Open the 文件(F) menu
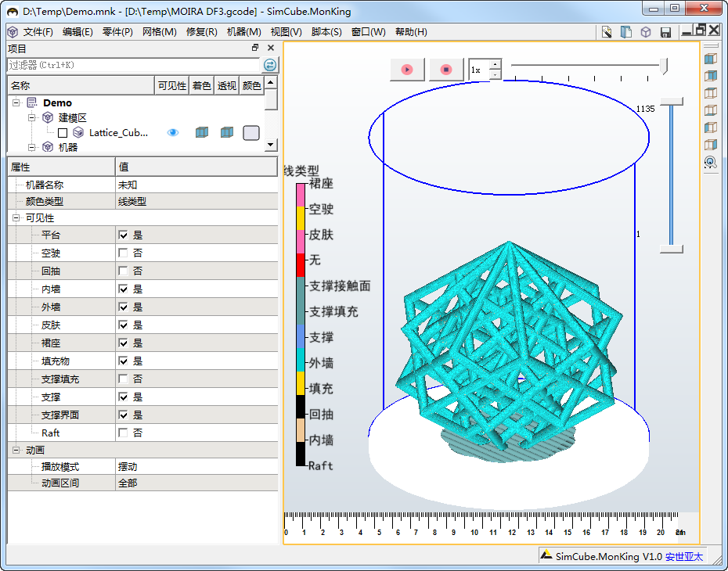 point(38,32)
